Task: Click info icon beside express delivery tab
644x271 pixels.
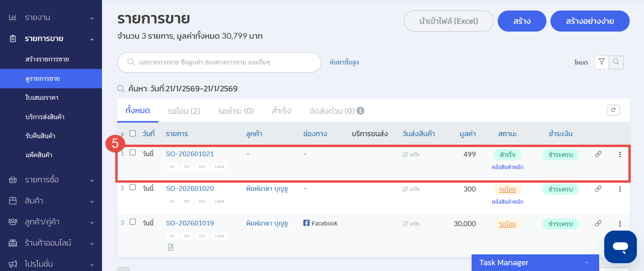Action: click(x=360, y=111)
